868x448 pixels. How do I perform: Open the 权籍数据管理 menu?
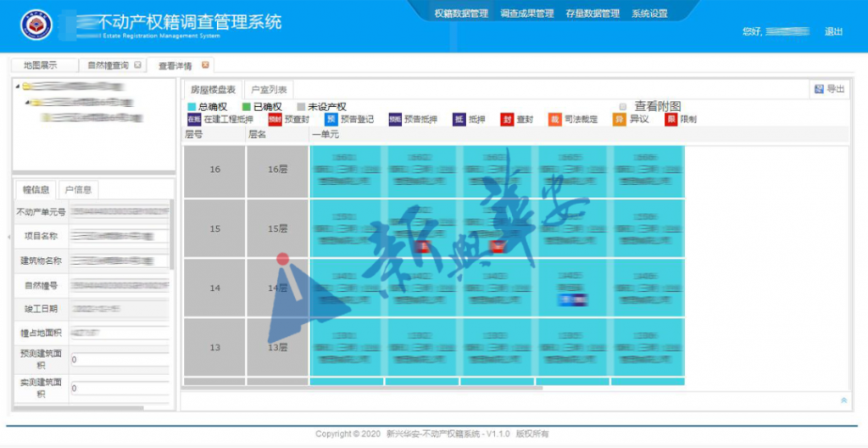[x=461, y=14]
